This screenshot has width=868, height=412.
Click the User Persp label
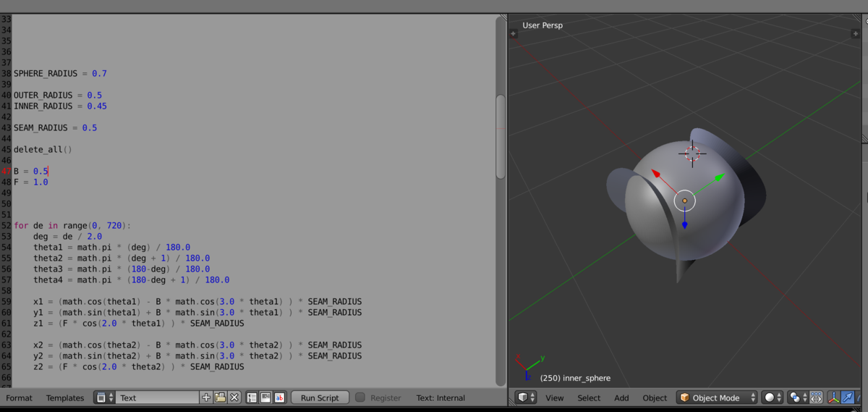[x=542, y=25]
